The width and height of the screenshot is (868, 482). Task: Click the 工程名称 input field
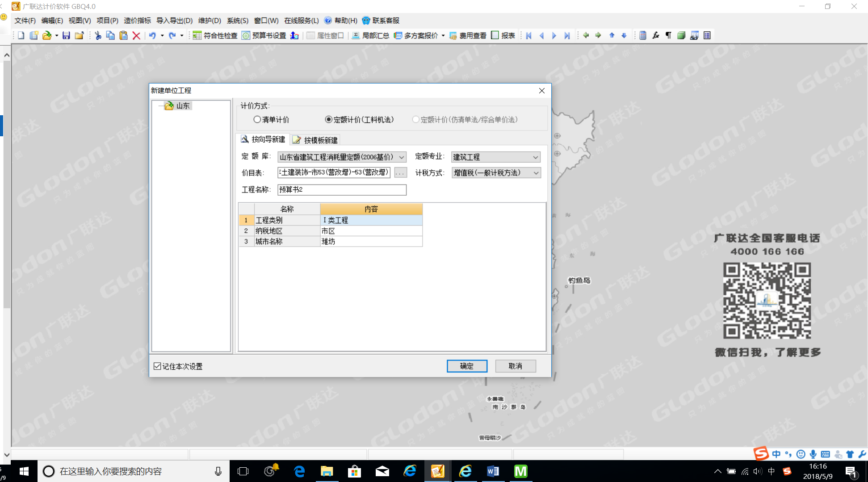pos(342,190)
